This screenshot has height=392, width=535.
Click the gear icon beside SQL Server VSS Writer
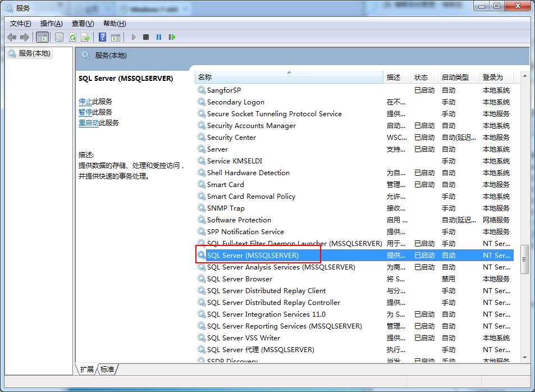click(202, 338)
